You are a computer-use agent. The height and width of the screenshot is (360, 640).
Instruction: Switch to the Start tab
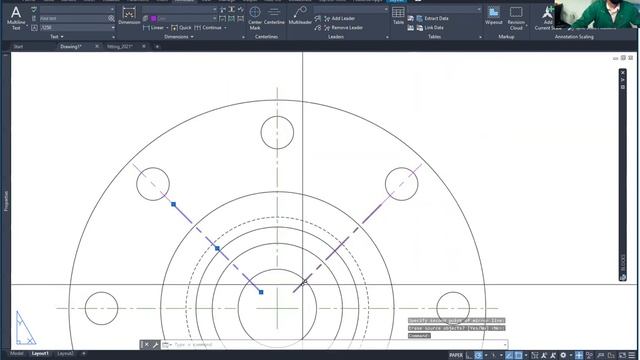[x=18, y=47]
